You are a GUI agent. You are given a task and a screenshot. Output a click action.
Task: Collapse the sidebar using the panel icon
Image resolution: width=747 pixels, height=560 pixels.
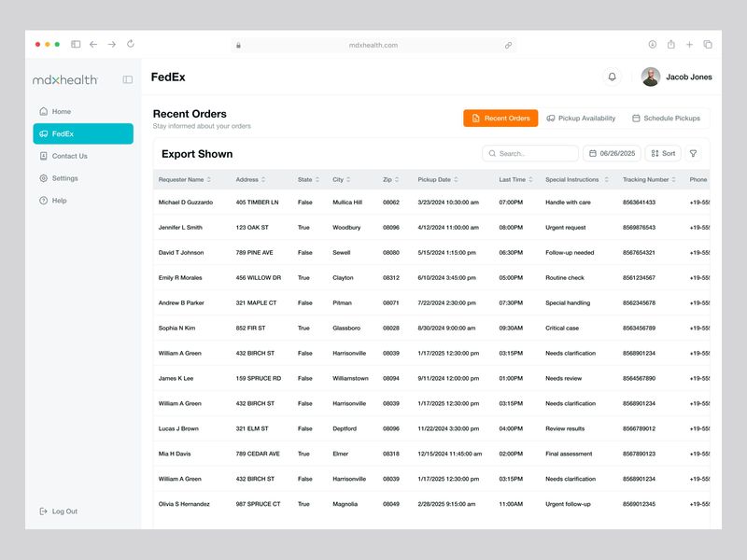pos(128,78)
